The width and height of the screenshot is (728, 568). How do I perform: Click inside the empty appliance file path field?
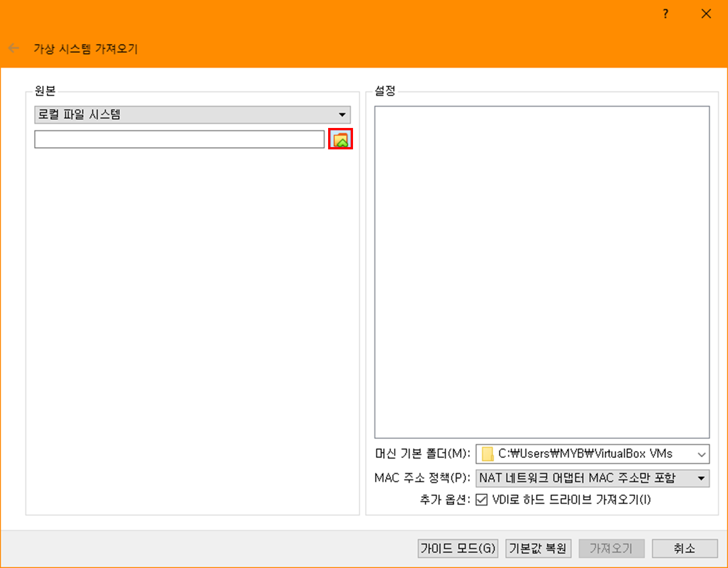coord(179,140)
